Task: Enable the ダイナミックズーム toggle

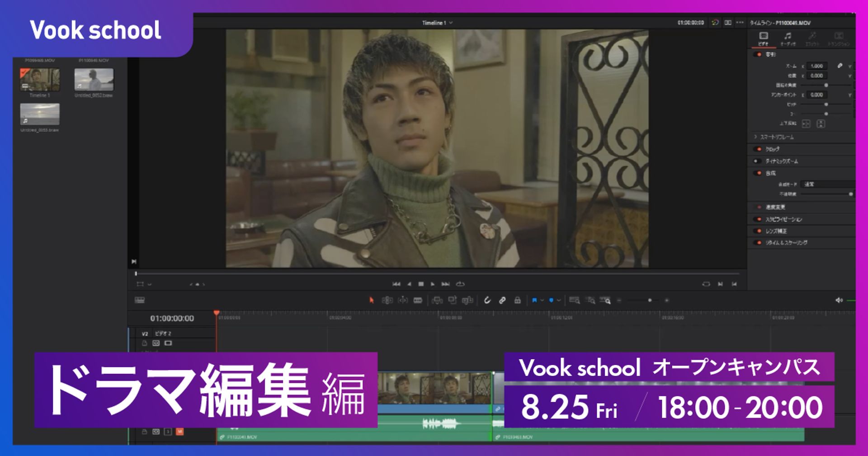Action: click(757, 160)
